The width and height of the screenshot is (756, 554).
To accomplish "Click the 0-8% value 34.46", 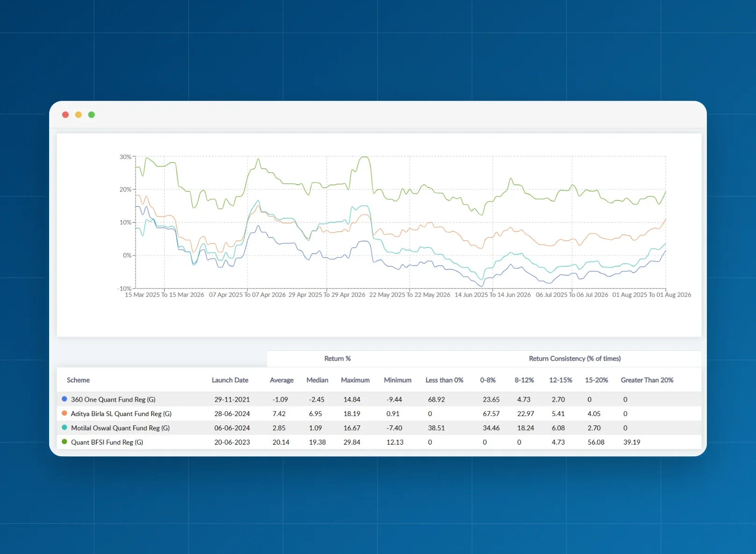I will click(491, 428).
